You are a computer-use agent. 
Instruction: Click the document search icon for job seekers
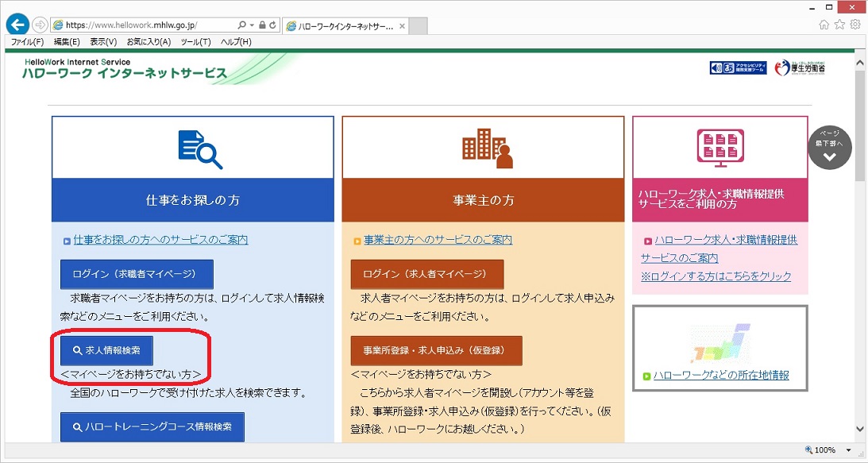click(200, 149)
